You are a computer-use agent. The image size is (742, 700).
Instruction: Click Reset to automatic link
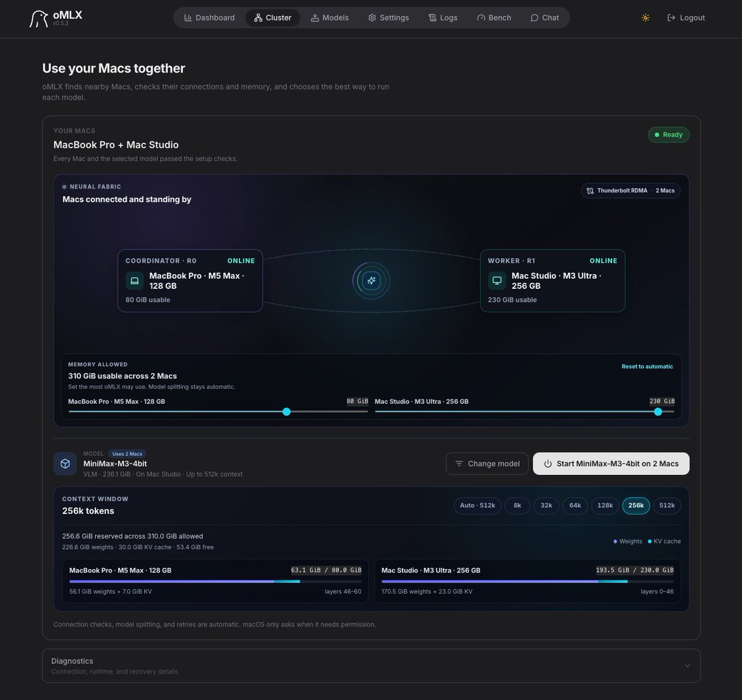coord(647,367)
